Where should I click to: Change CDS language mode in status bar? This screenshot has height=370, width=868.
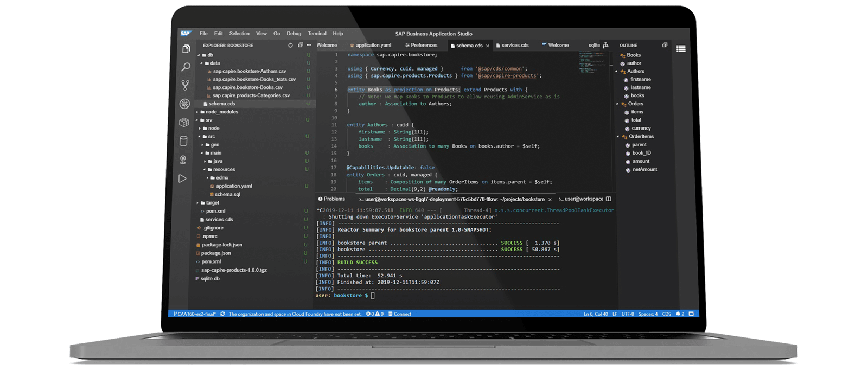click(x=666, y=314)
